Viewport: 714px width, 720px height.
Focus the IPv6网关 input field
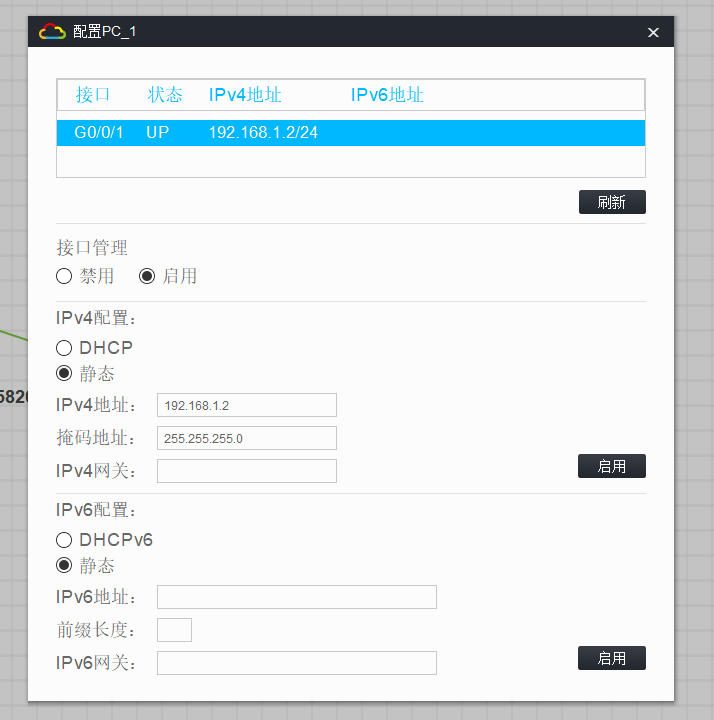[297, 663]
